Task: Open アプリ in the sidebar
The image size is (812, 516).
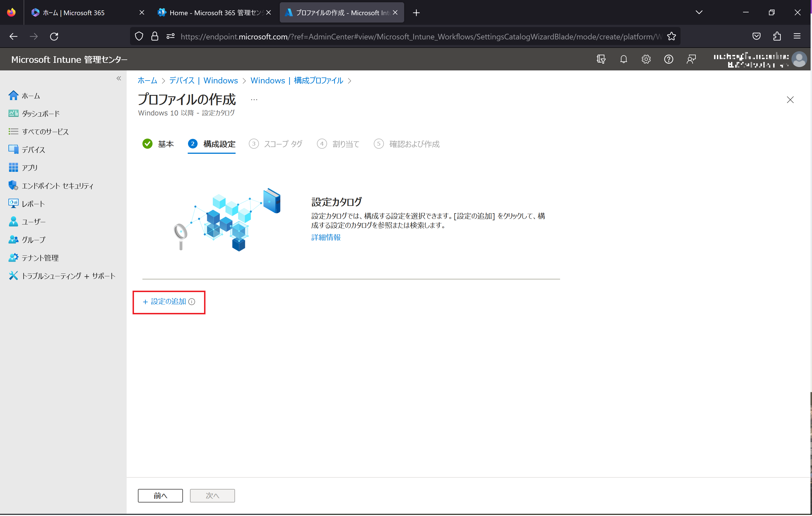Action: (x=23, y=168)
